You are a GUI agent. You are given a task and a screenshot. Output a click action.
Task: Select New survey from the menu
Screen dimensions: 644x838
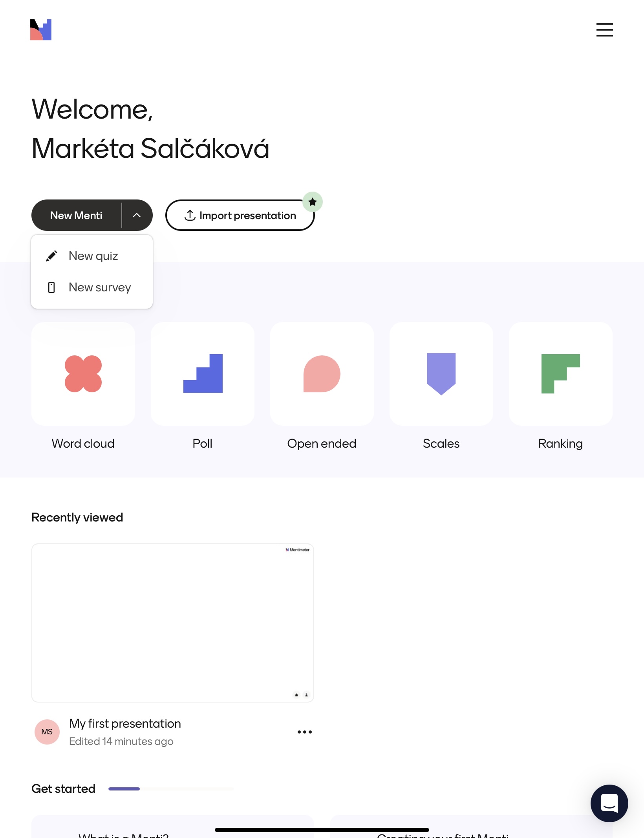tap(100, 287)
